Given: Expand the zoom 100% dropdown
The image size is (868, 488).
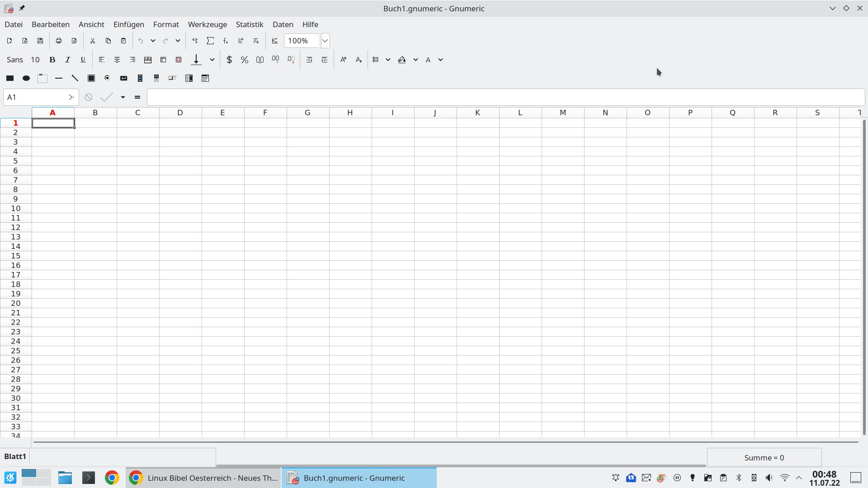Looking at the screenshot, I should (325, 41).
